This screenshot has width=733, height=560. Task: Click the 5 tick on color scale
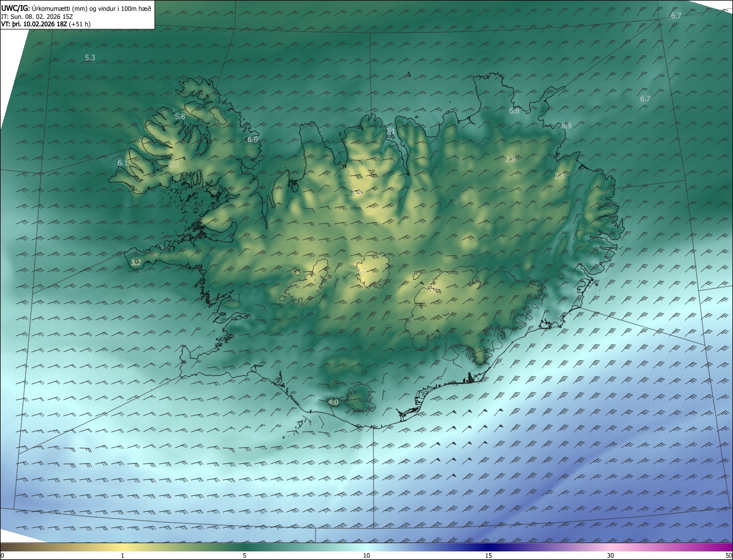[x=245, y=555]
